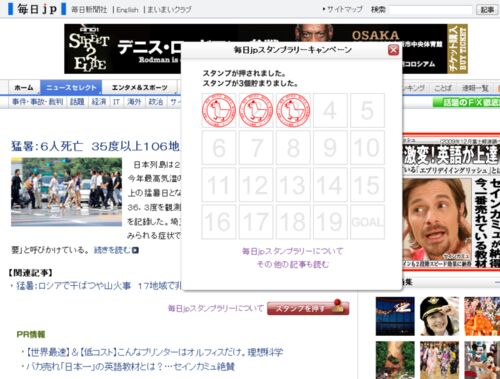Click the 毎日jp site logo

37,9
